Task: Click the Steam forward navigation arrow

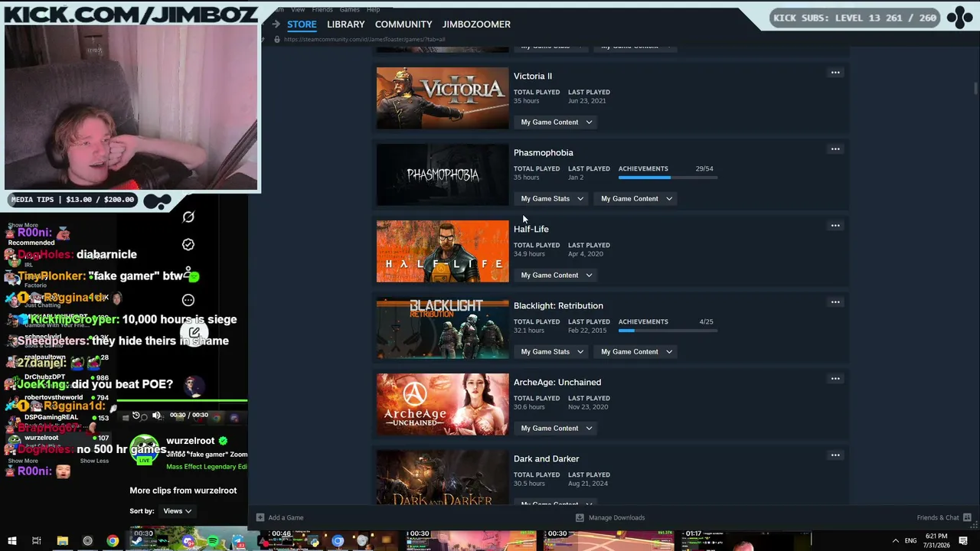Action: point(276,24)
